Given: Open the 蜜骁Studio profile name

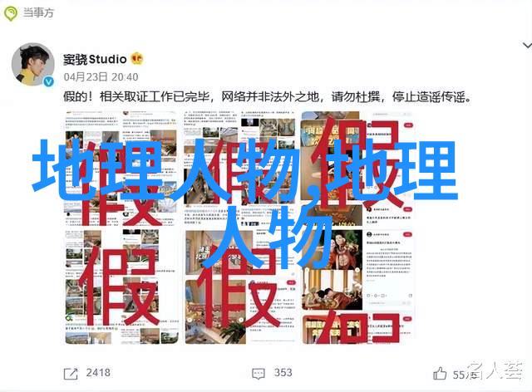Looking at the screenshot, I should 95,59.
